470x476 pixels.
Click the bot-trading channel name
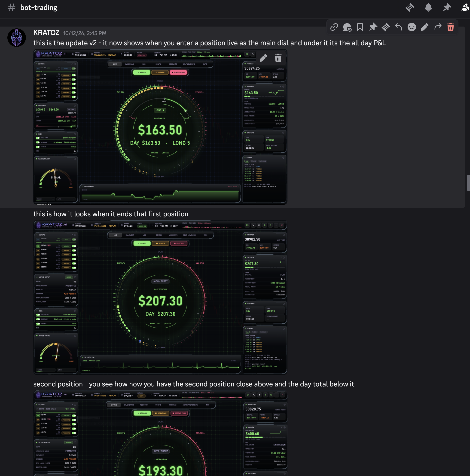coord(39,7)
